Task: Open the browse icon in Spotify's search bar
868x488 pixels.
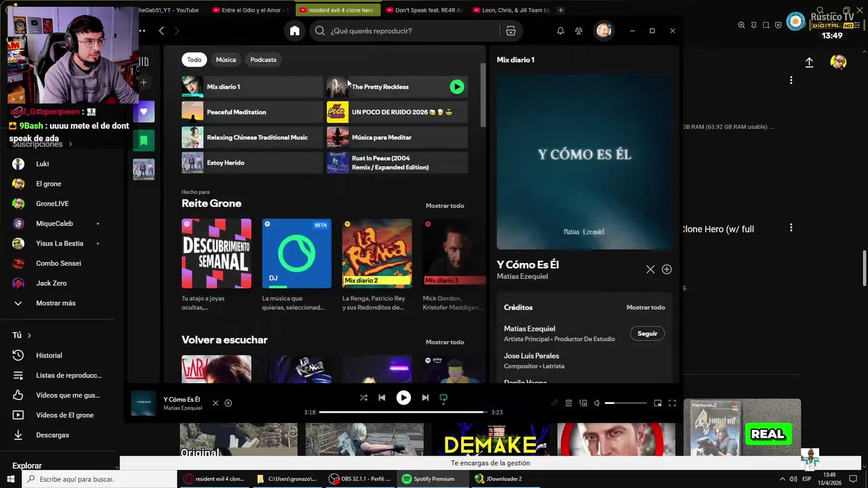Action: point(511,30)
